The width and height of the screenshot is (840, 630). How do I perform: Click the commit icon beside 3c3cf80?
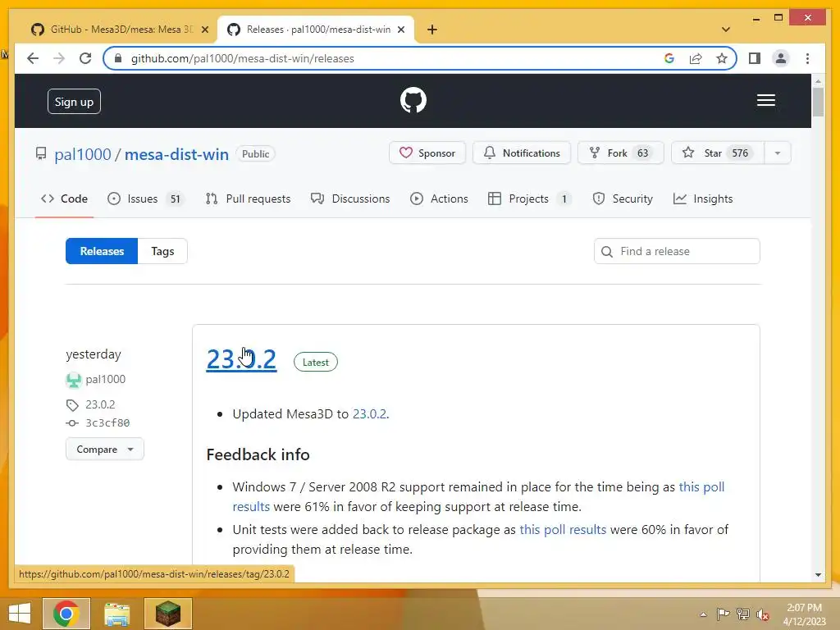pos(72,423)
